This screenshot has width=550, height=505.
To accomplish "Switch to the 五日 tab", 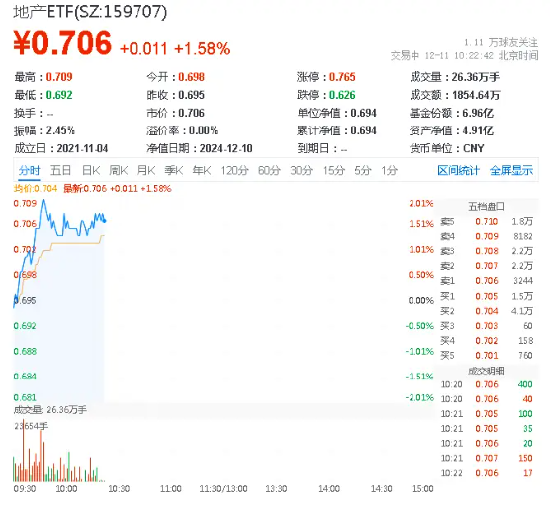I will (60, 171).
